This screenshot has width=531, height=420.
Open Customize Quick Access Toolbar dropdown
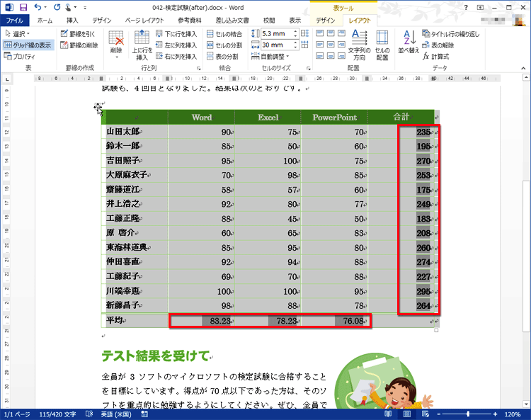tap(85, 7)
